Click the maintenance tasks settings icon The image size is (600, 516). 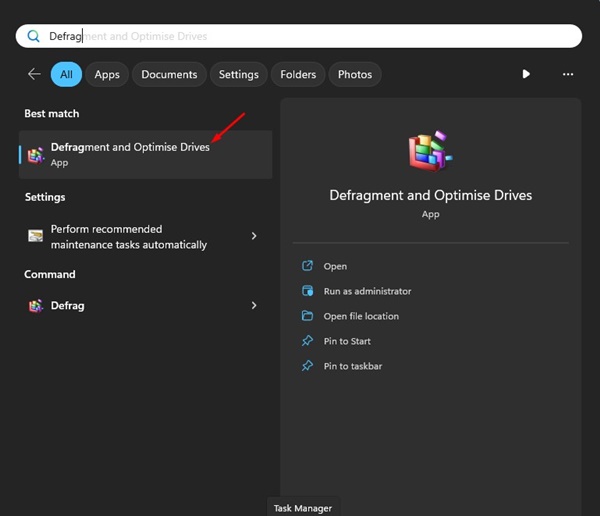tap(36, 236)
